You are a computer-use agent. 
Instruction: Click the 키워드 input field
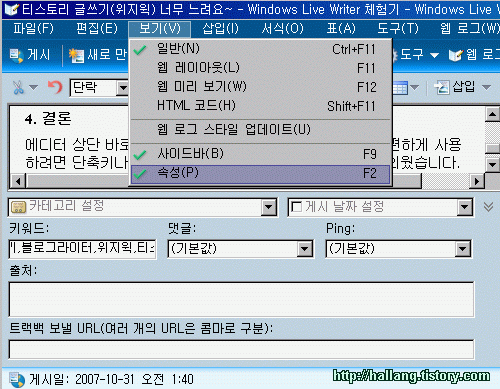point(82,249)
